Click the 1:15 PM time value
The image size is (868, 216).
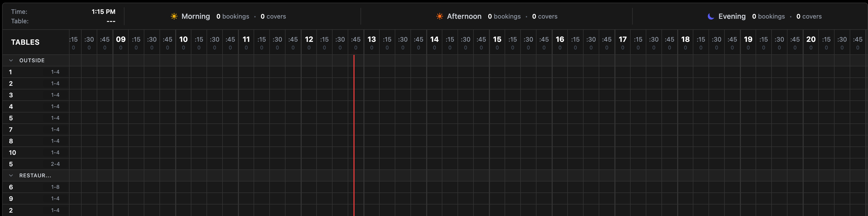click(104, 12)
